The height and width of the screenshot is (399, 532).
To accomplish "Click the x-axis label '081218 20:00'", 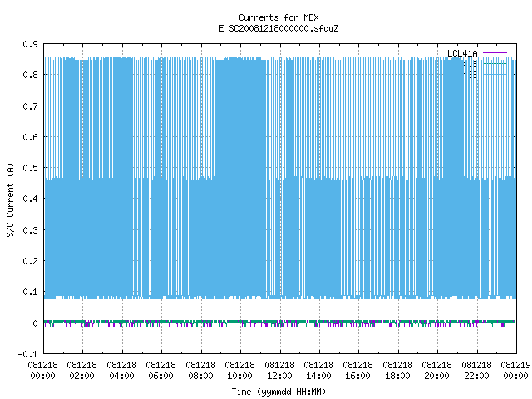I will 436,371.
